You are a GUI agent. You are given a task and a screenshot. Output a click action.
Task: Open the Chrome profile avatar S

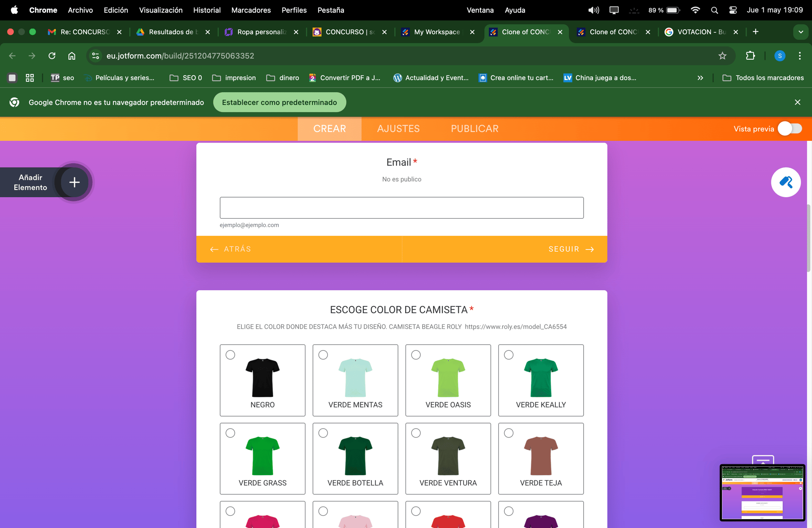coord(779,56)
